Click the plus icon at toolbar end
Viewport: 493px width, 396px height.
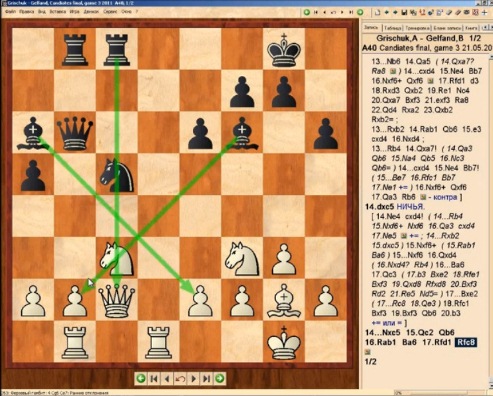484,12
